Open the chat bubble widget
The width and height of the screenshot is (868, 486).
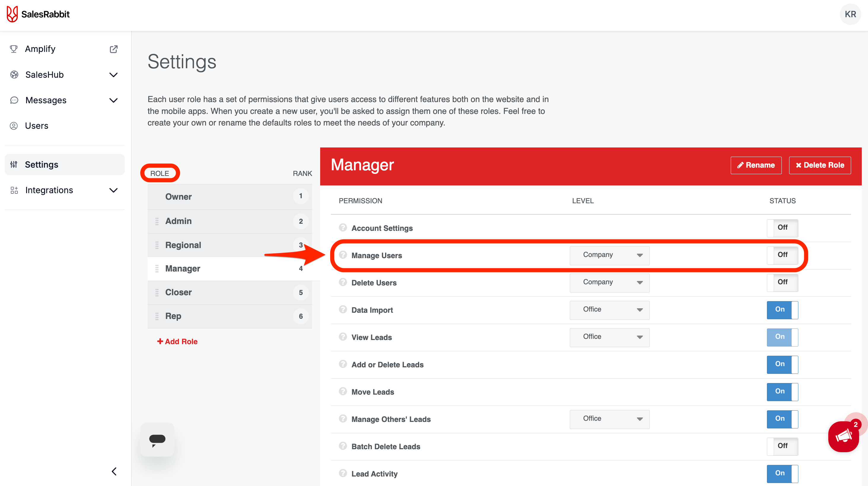tap(157, 439)
